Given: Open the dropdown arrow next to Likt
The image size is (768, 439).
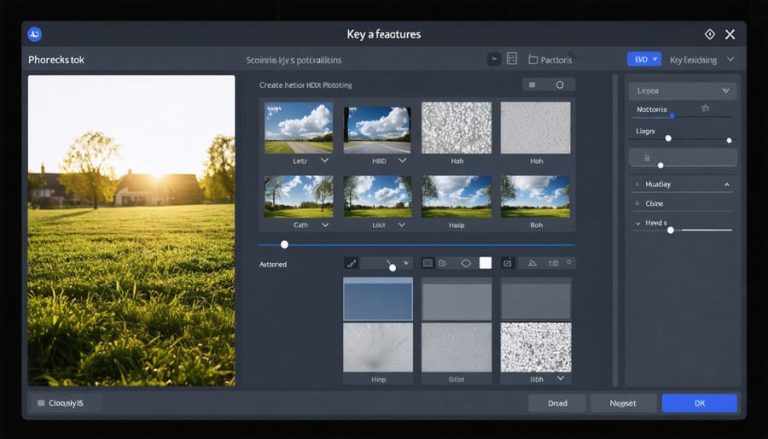Looking at the screenshot, I should [402, 224].
